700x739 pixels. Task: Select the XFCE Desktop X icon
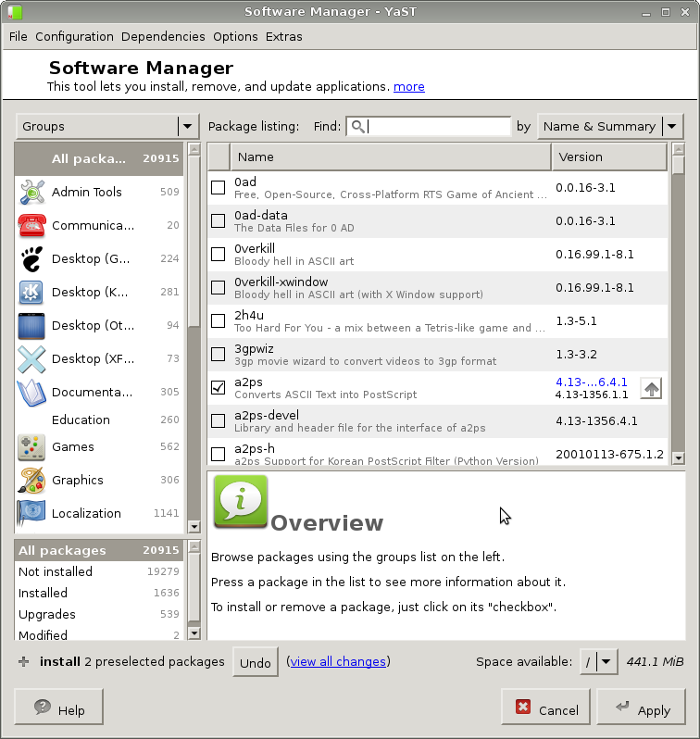click(31, 359)
